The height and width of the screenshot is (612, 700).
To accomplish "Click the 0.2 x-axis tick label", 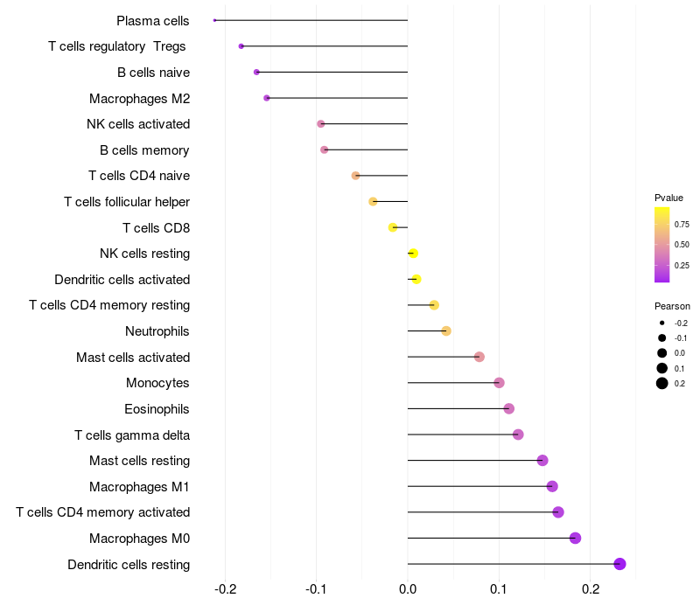I will 591,589.
